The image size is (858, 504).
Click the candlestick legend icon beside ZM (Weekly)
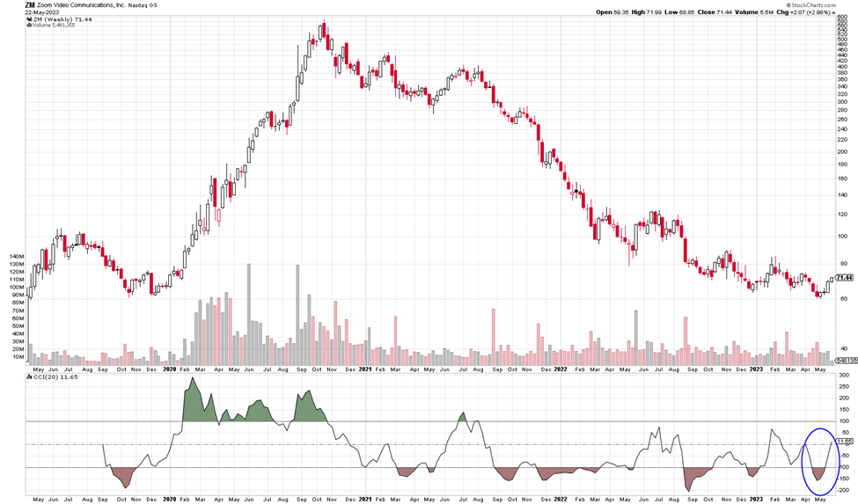29,19
